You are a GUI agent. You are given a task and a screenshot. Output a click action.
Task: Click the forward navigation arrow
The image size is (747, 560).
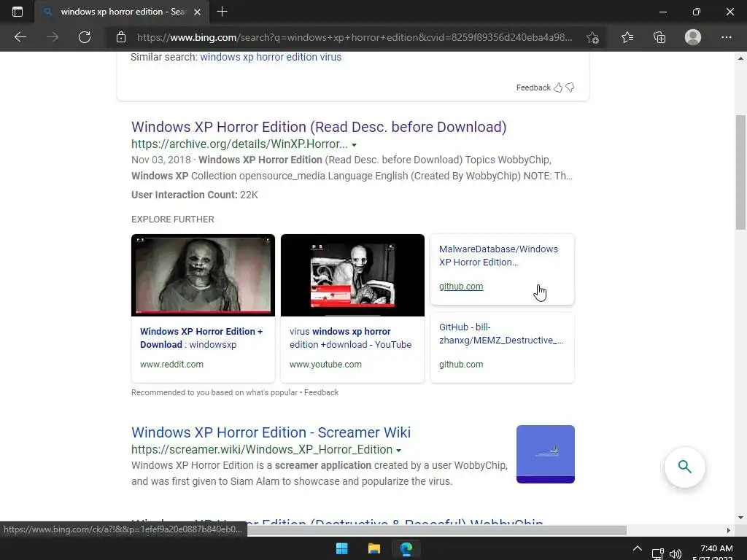click(53, 37)
